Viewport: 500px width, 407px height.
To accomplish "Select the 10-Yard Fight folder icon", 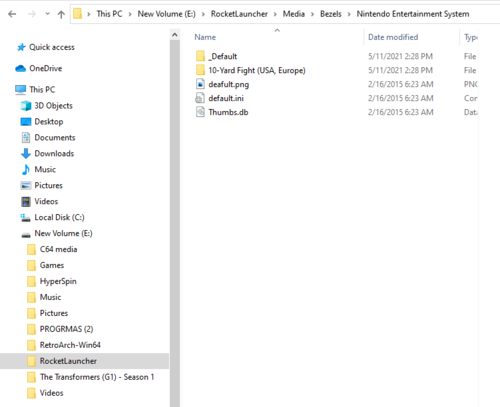I will click(200, 70).
